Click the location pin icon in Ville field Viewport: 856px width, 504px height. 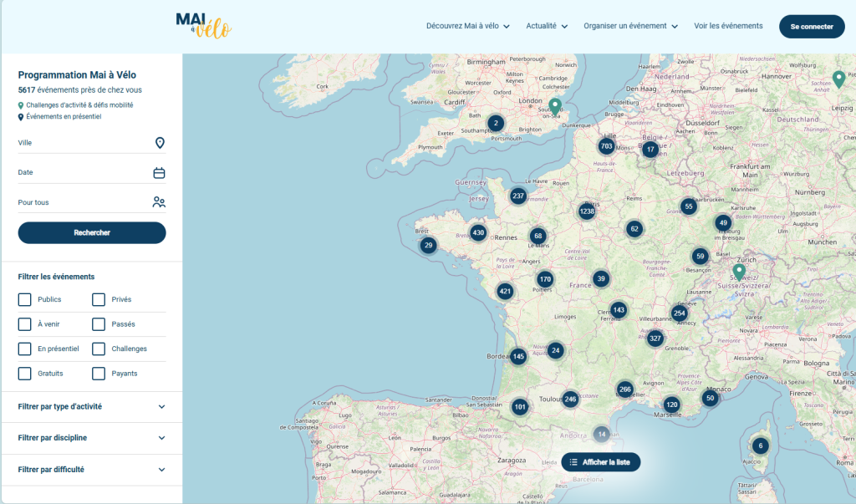coord(160,143)
